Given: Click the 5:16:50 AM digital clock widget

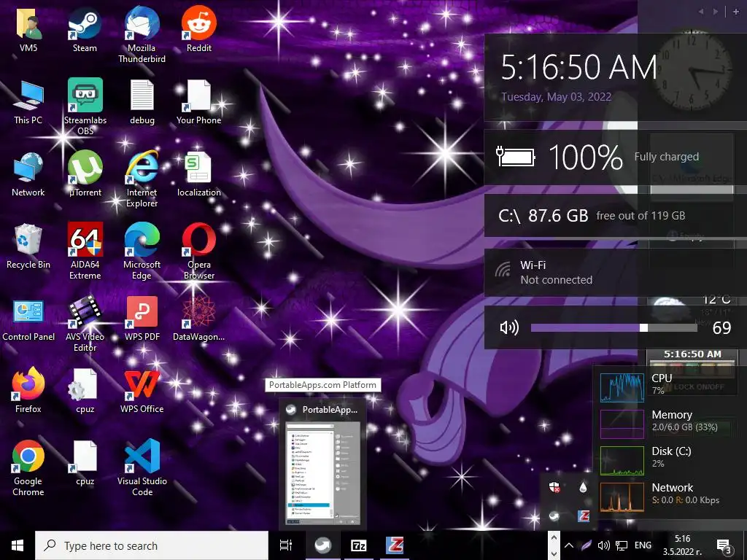Looking at the screenshot, I should click(578, 66).
